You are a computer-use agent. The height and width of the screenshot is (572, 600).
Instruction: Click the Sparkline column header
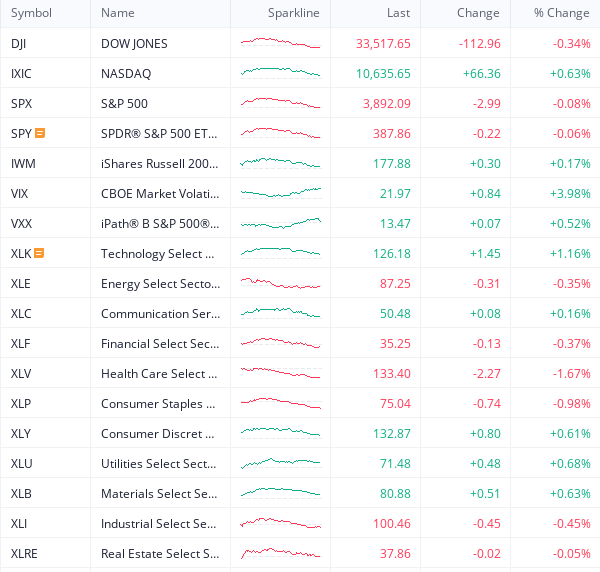[293, 13]
